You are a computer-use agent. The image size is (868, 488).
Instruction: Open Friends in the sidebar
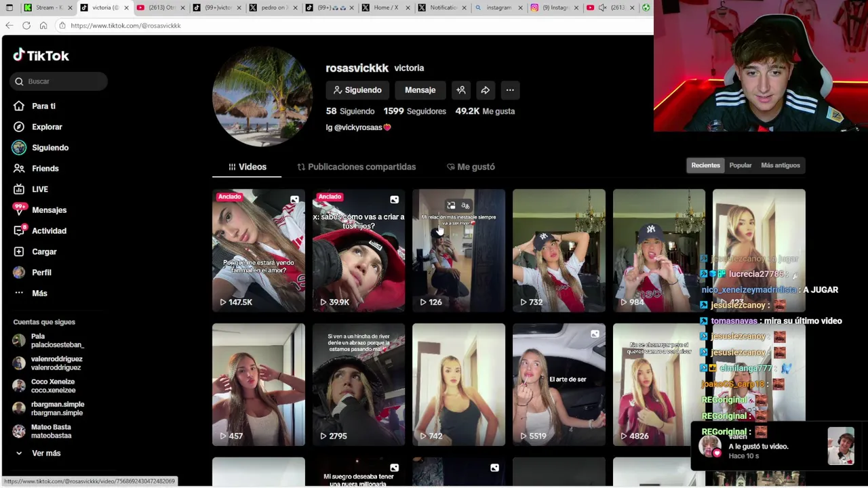[45, 168]
